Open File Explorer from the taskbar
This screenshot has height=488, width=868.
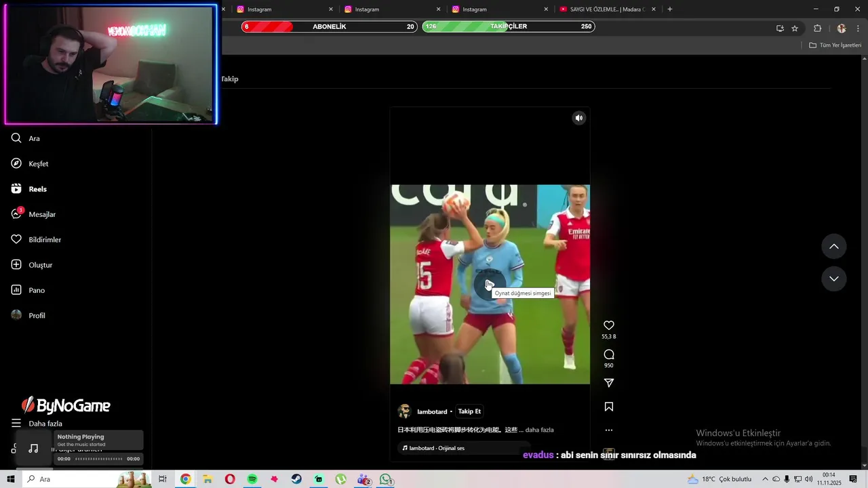[x=208, y=479]
